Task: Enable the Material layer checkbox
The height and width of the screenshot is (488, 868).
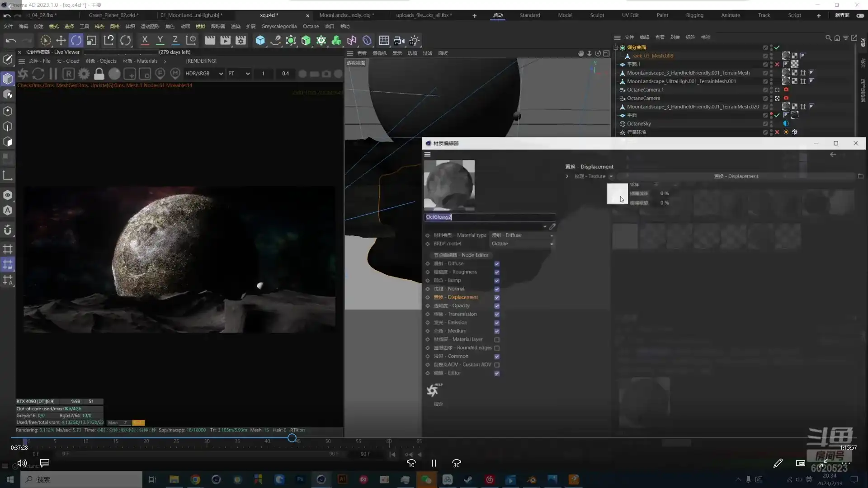Action: [497, 339]
